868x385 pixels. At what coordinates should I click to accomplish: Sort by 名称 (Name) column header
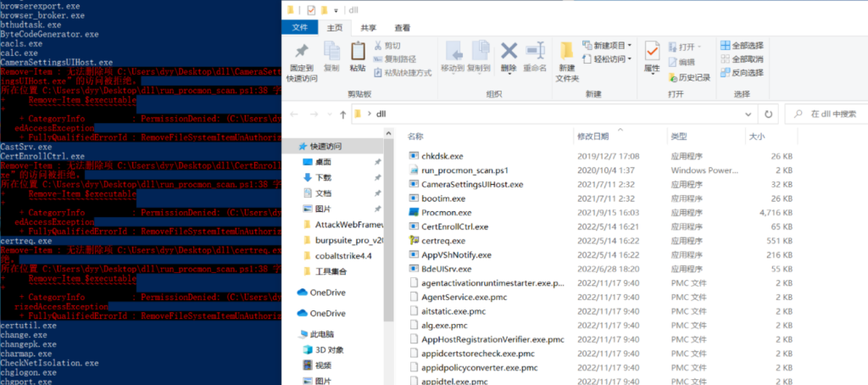click(x=415, y=136)
